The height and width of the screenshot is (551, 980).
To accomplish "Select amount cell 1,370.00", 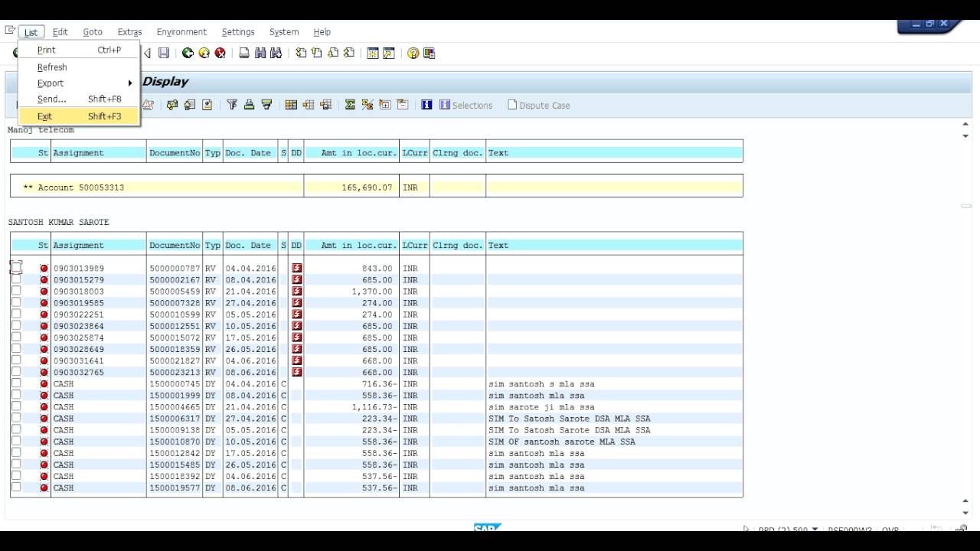I will point(351,292).
